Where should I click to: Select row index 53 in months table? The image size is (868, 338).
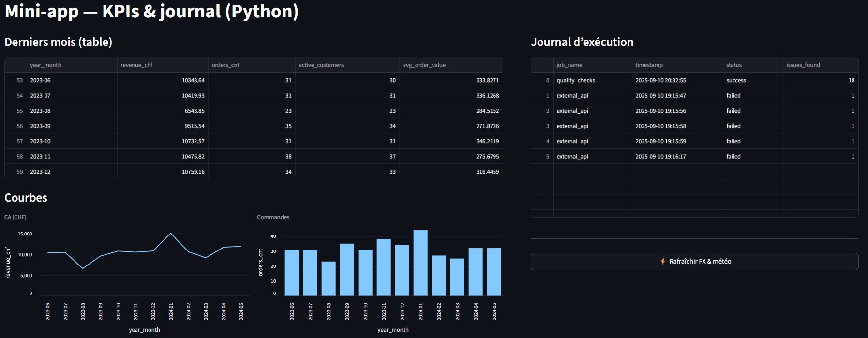[19, 81]
